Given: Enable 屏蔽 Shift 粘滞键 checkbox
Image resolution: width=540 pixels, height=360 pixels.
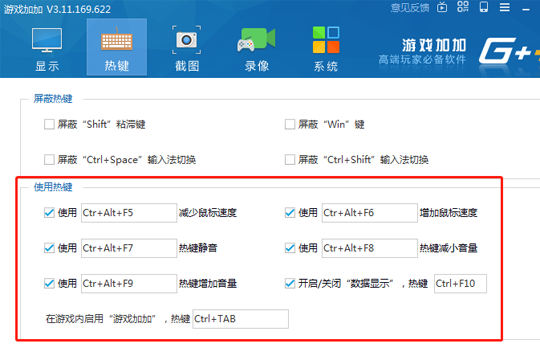Looking at the screenshot, I should tap(49, 124).
